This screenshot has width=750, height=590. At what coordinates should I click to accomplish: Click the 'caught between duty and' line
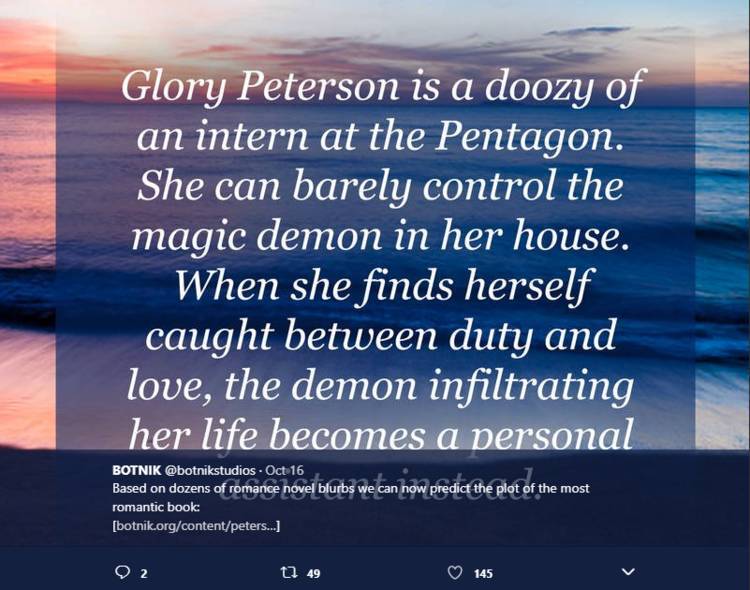(380, 336)
